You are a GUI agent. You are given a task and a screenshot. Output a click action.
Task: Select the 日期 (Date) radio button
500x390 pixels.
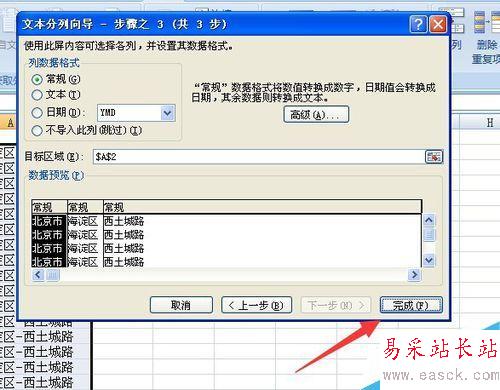tap(37, 113)
